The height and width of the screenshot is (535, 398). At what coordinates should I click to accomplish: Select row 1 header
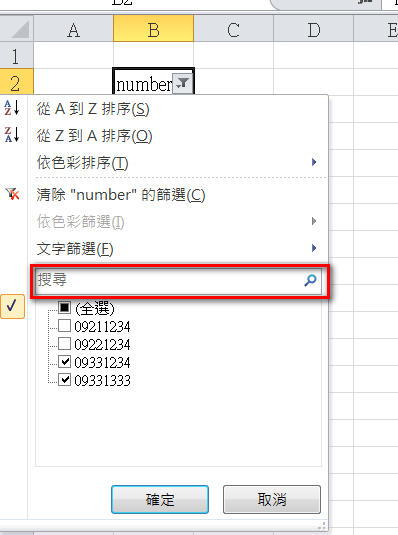16,55
